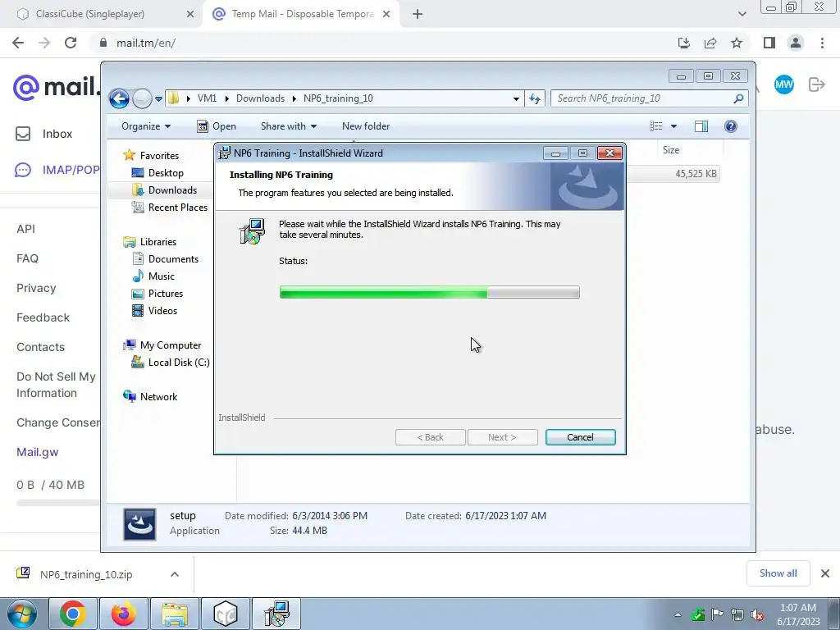The height and width of the screenshot is (630, 840).
Task: Click the Search NP6_training_10 field
Action: pyautogui.click(x=649, y=98)
